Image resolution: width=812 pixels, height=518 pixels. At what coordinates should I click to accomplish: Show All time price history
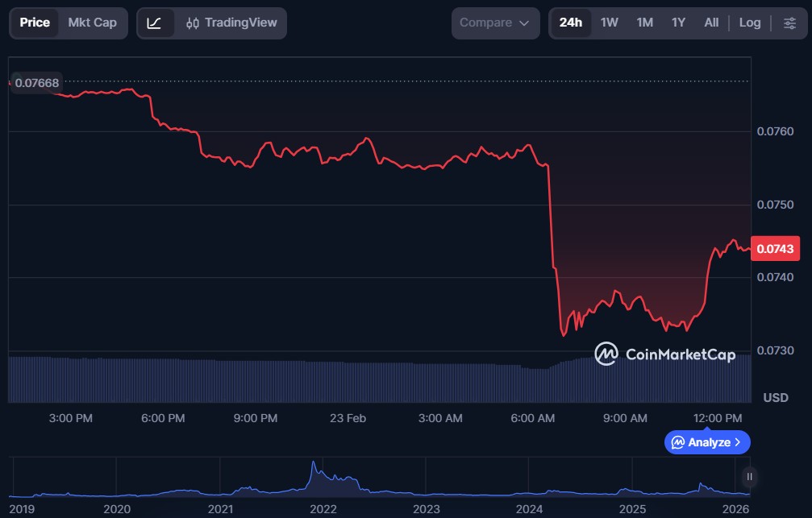(711, 23)
